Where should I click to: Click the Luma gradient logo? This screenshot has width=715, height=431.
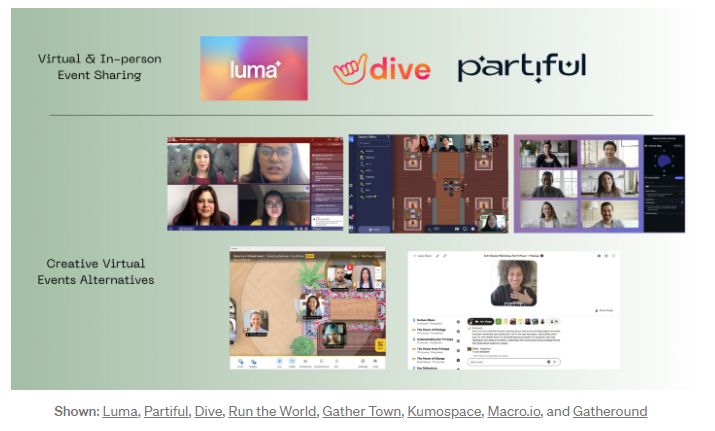(254, 68)
